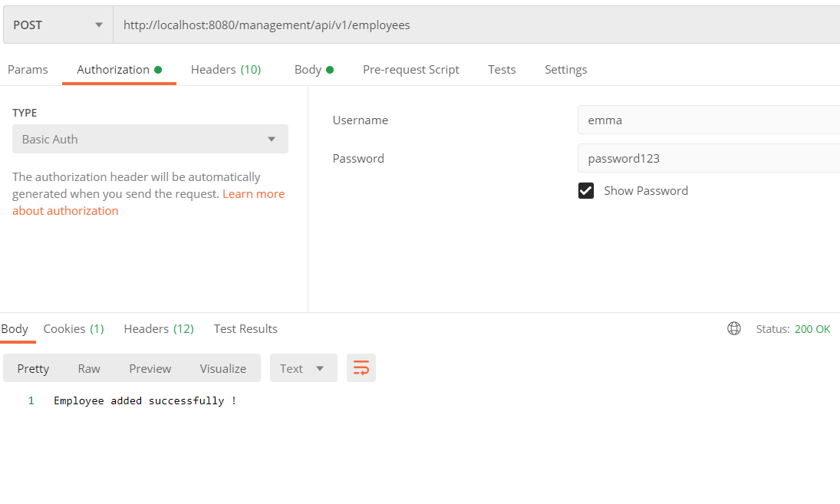View response Cookies (1) tab
This screenshot has height=504, width=840.
[x=74, y=329]
